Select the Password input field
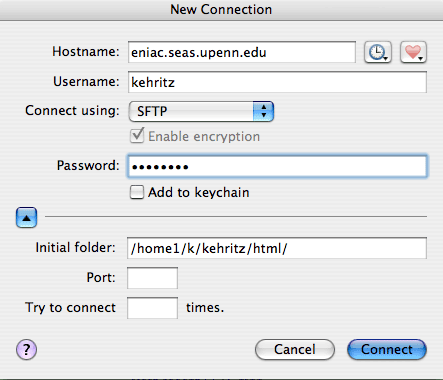443x380 pixels. click(277, 166)
